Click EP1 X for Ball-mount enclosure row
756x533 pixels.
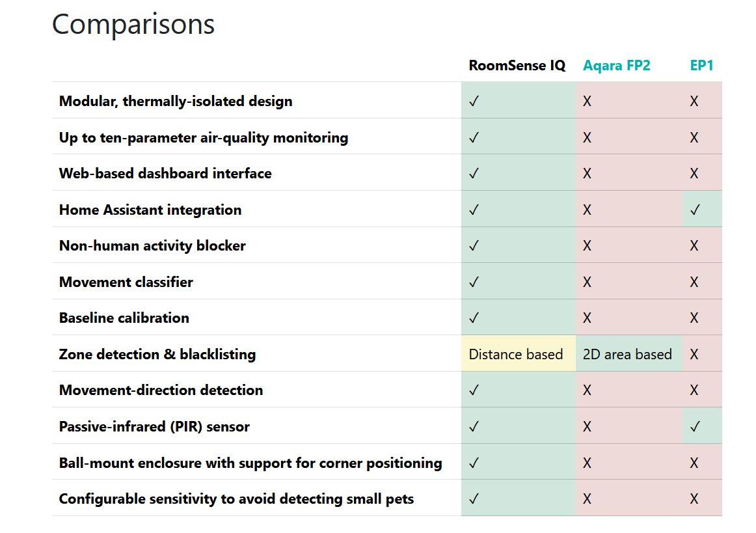pyautogui.click(x=694, y=463)
